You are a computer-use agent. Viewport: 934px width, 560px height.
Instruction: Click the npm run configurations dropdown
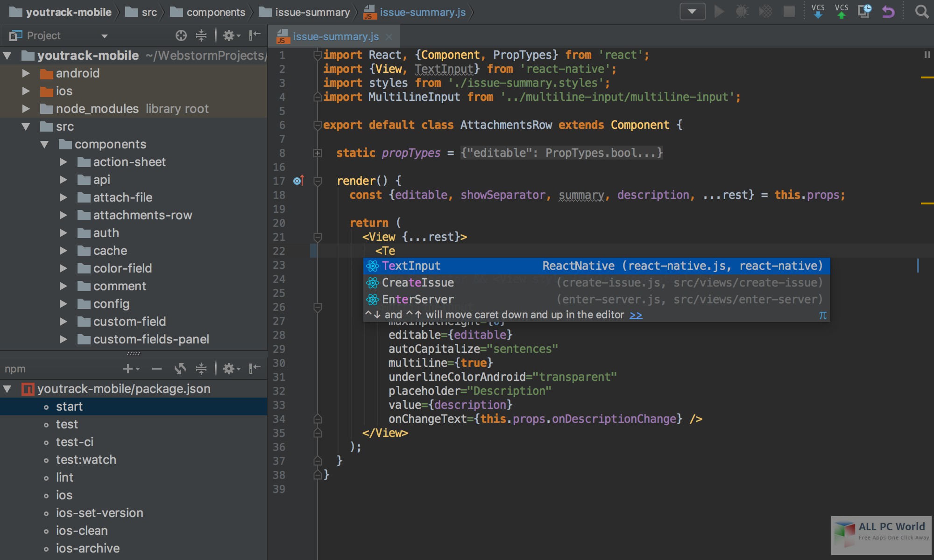click(x=693, y=13)
